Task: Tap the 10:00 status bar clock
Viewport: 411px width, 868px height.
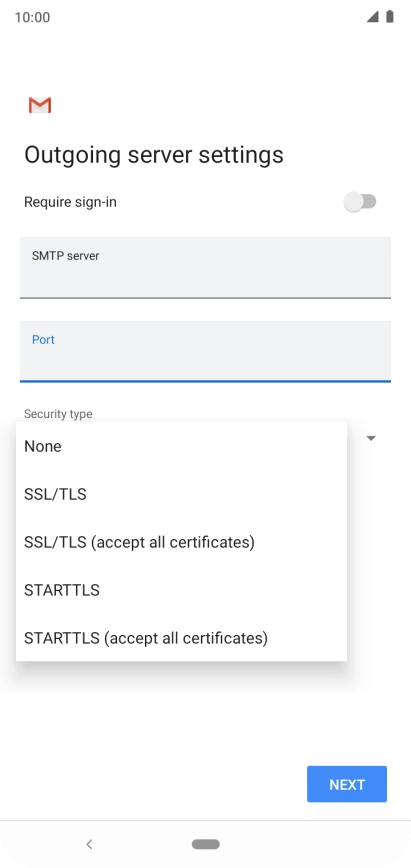Action: point(32,17)
